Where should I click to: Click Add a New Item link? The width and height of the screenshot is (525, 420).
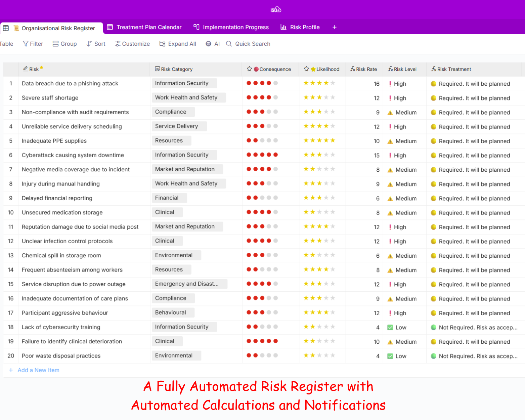tap(38, 370)
